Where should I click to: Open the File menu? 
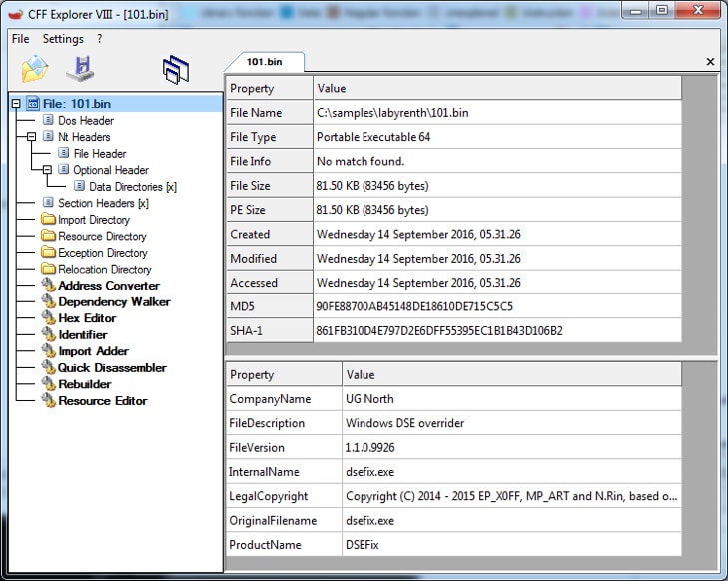tap(20, 39)
